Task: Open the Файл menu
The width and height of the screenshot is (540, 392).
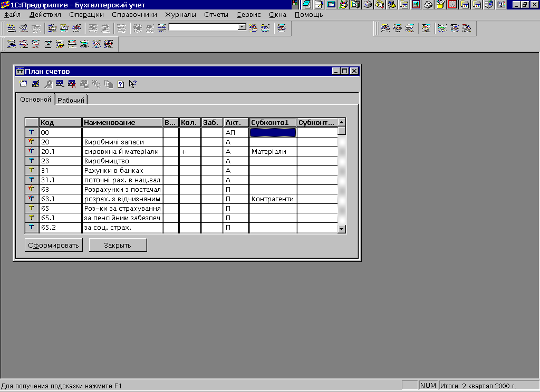Action: tap(13, 15)
